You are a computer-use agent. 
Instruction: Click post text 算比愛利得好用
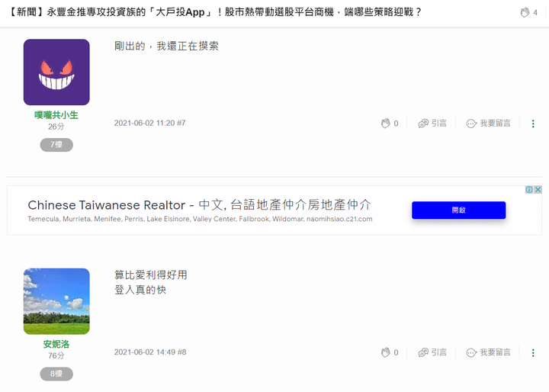[x=150, y=275]
